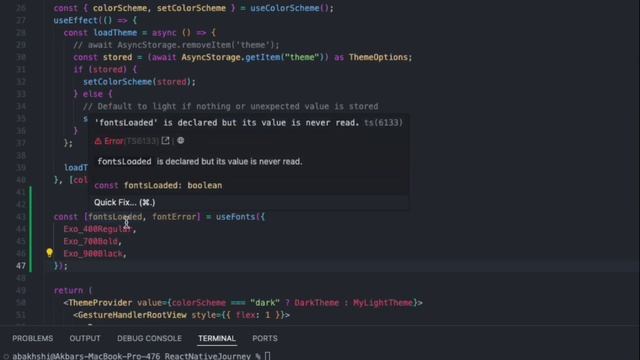Select the TERMINAL tab
Image resolution: width=640 pixels, height=360 pixels.
pyautogui.click(x=217, y=338)
